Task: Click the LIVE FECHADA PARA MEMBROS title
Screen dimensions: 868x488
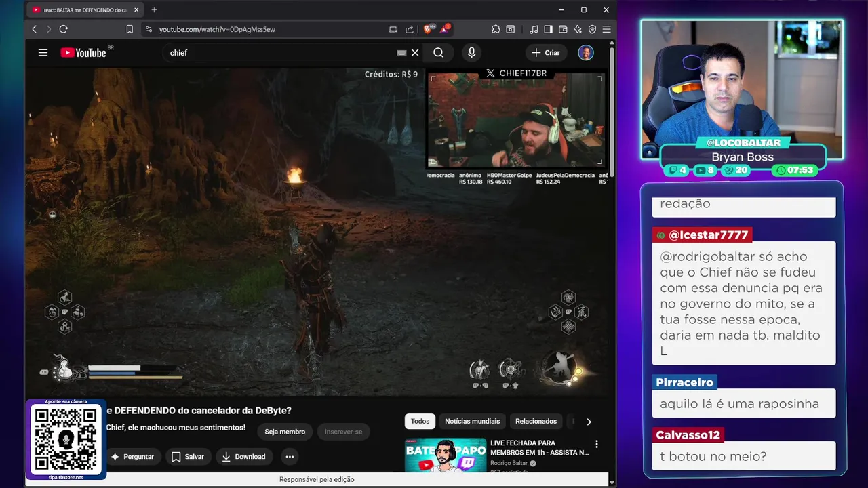Action: point(539,447)
